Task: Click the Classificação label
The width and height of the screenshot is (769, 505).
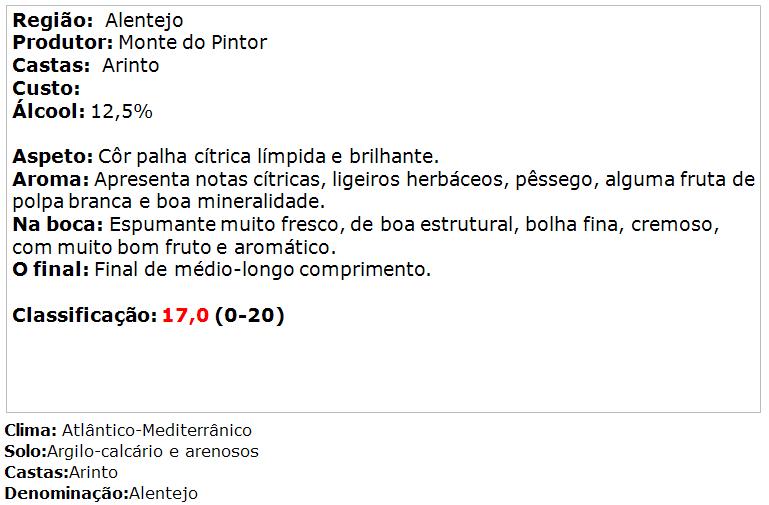Action: point(85,316)
